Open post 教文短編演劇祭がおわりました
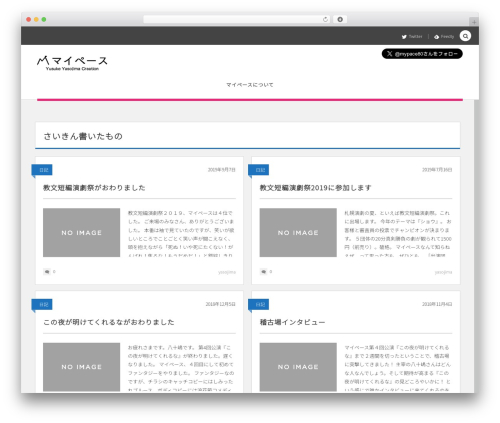This screenshot has width=500, height=423. (x=94, y=188)
